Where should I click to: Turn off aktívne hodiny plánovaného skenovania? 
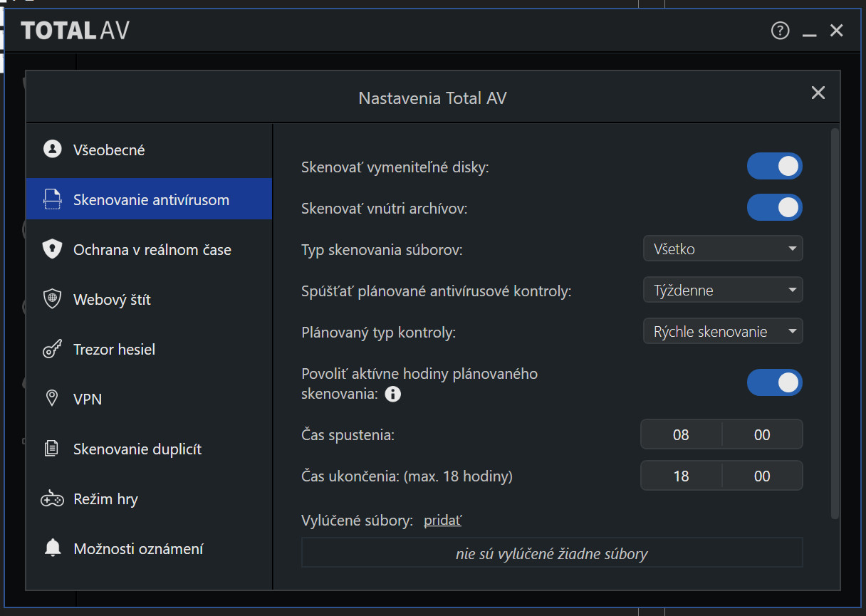pos(774,382)
